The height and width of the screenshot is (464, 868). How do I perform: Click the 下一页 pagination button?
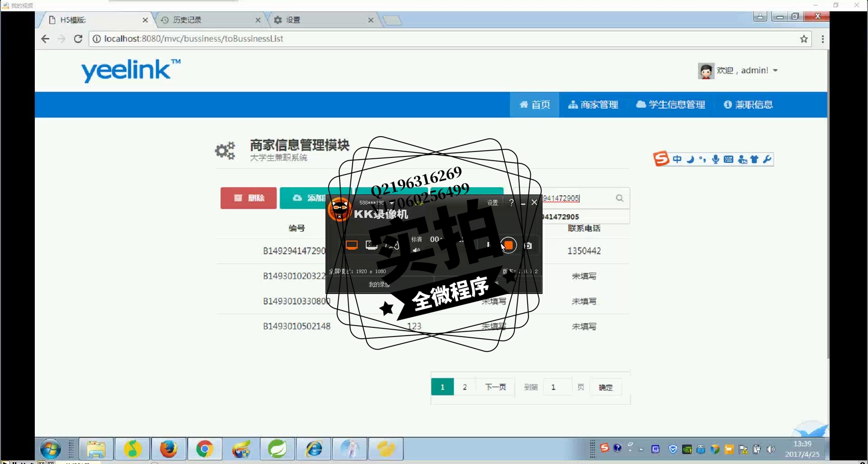(495, 387)
